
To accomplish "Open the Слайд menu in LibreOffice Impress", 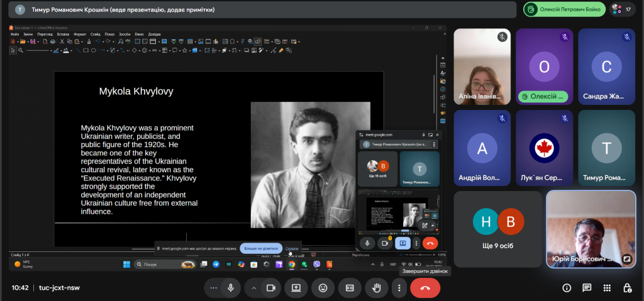I will (x=95, y=34).
